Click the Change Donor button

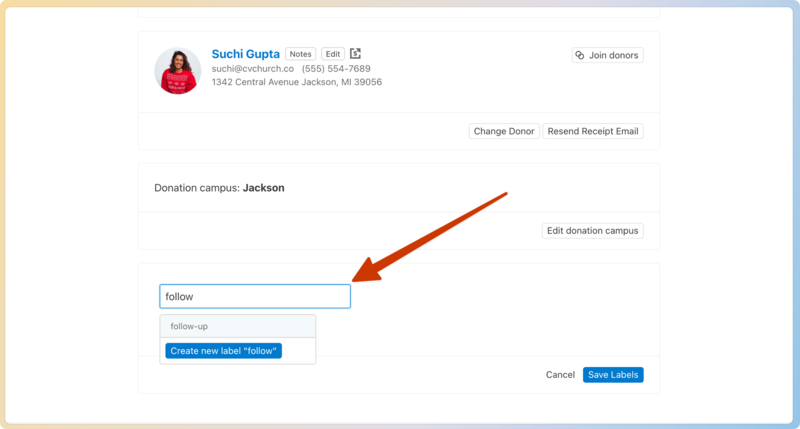pos(504,131)
